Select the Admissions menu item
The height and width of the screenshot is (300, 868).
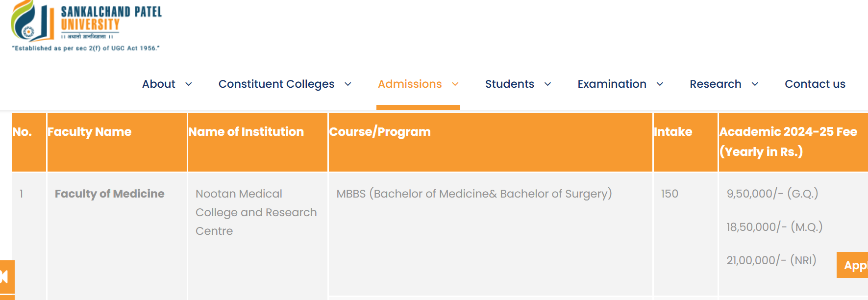click(410, 84)
